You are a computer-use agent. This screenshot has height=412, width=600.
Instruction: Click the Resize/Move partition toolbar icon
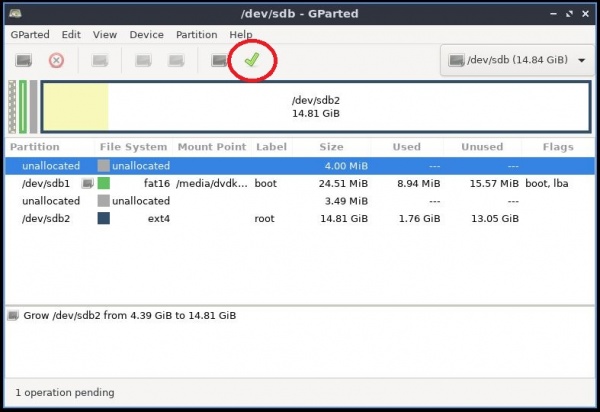tap(100, 60)
